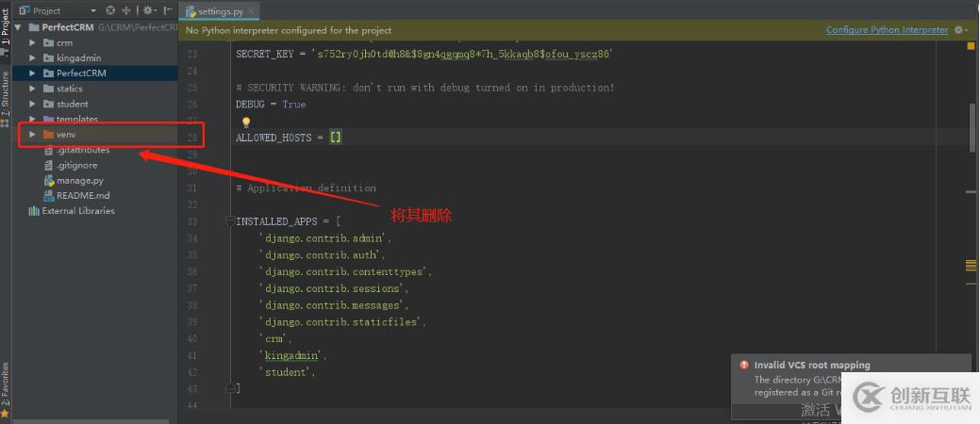
Task: Click the fold end marker at line 43
Action: click(x=230, y=388)
